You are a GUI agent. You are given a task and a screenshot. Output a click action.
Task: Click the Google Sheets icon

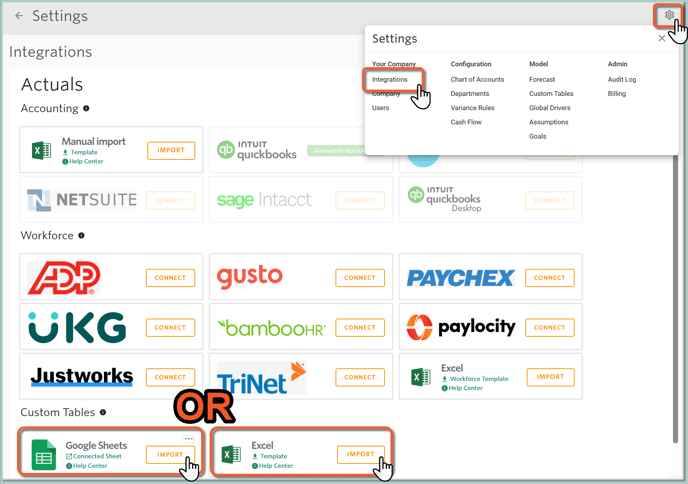(x=44, y=455)
